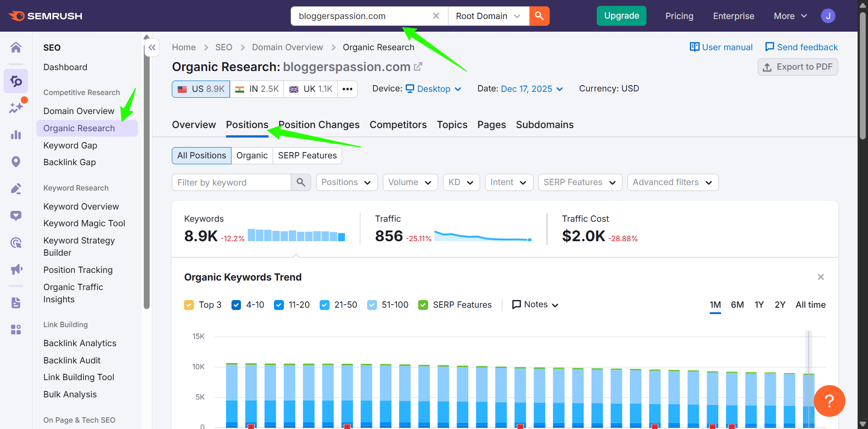Open the help question mark button
868x429 pixels.
(829, 401)
